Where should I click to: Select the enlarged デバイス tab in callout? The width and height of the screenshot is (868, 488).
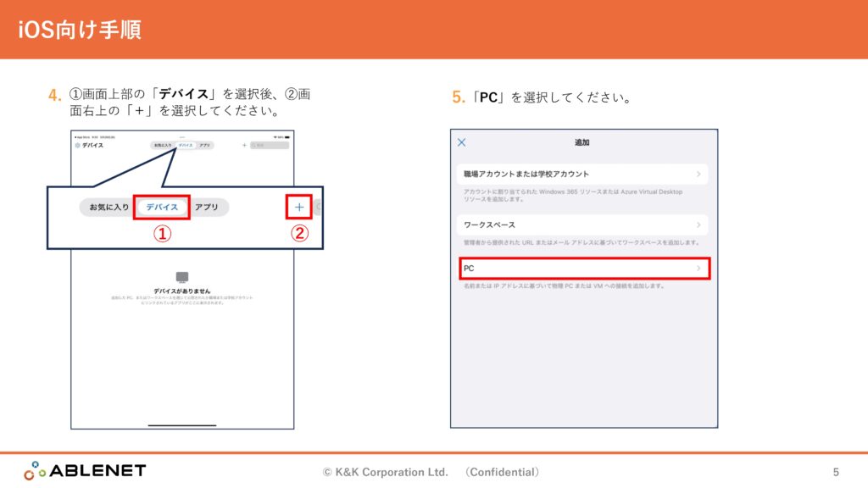[x=162, y=207]
